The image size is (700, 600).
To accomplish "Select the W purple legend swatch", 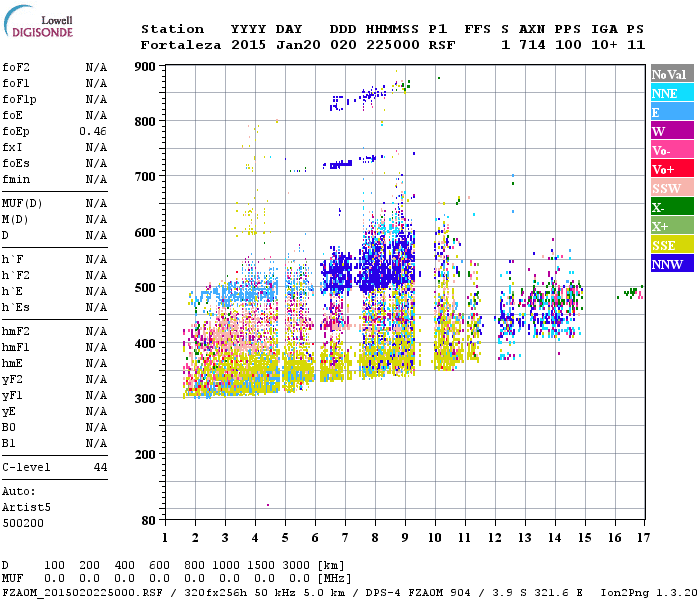I will (672, 131).
